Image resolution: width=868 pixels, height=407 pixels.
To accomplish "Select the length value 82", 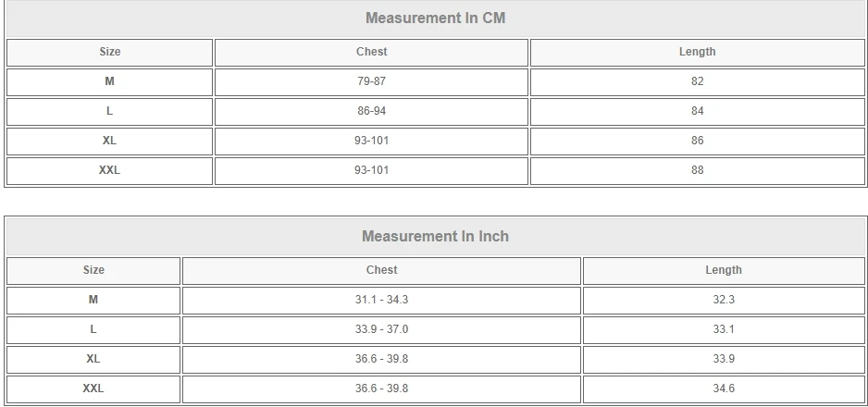I will [697, 81].
